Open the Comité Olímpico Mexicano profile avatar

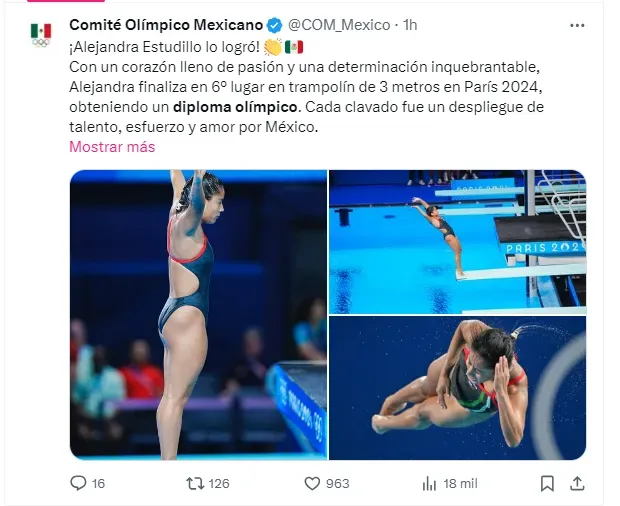tap(41, 35)
